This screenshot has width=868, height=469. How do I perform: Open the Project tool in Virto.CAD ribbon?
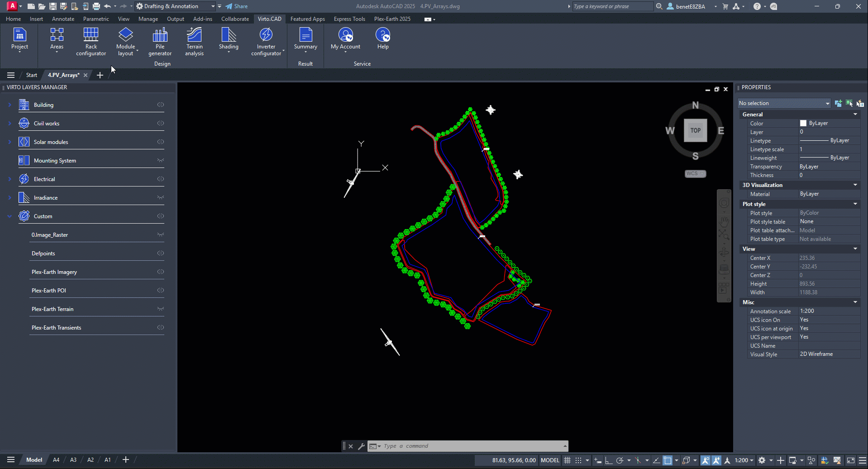pyautogui.click(x=19, y=40)
